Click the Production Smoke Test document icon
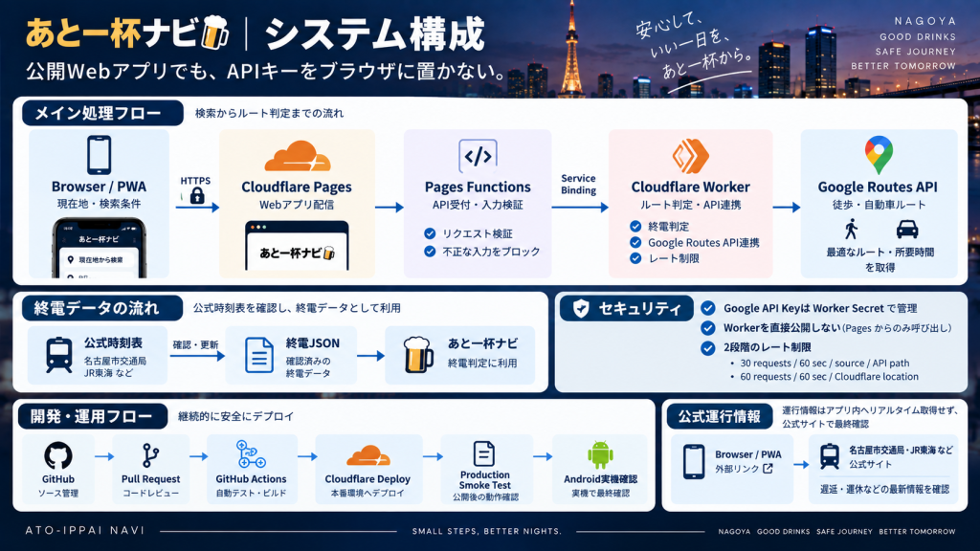Viewport: 980px width, 551px height. click(x=484, y=453)
